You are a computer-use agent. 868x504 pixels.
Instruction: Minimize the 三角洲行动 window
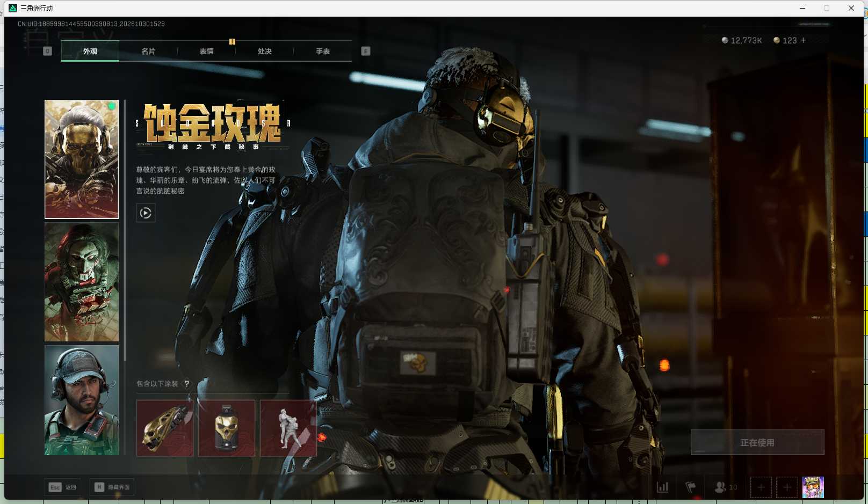tap(802, 8)
